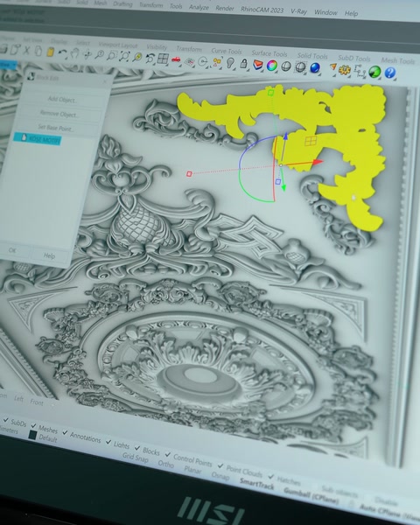Click the Zoom Dynamic magnifier icon

[100, 54]
